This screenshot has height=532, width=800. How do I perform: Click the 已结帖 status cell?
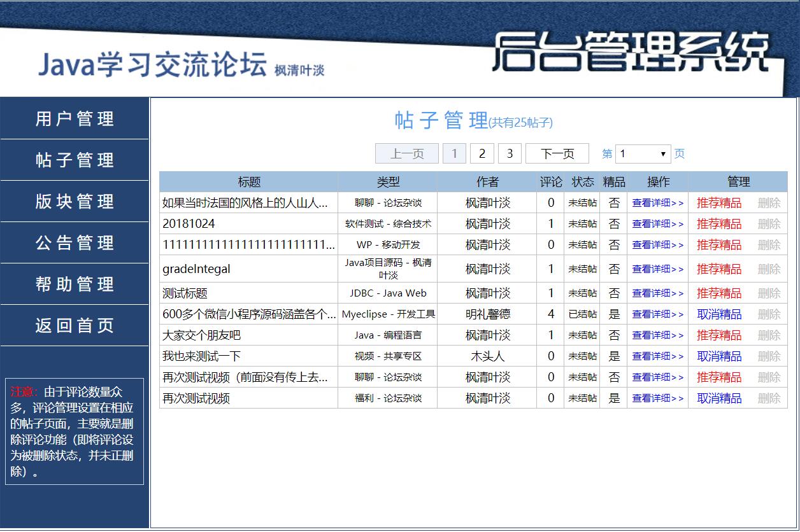583,314
